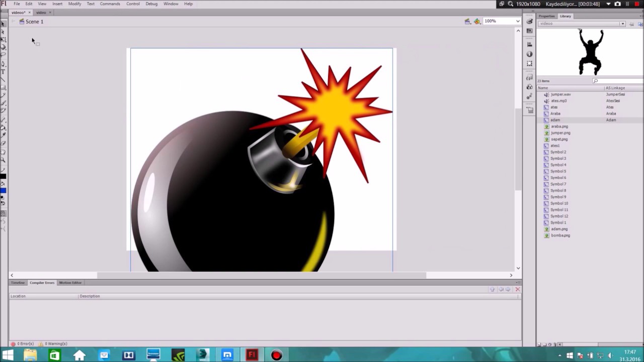Pin the current library icon

tap(630, 24)
